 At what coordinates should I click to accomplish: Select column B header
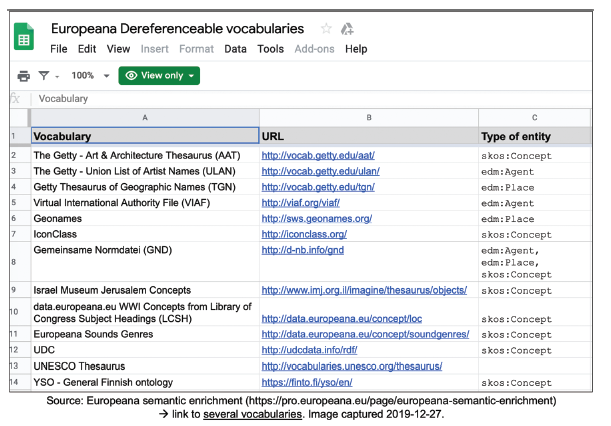(369, 117)
